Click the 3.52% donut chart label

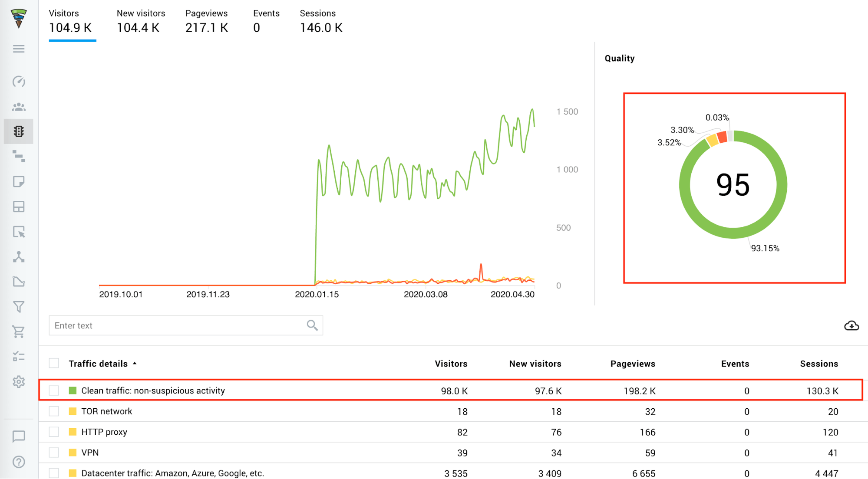(669, 142)
